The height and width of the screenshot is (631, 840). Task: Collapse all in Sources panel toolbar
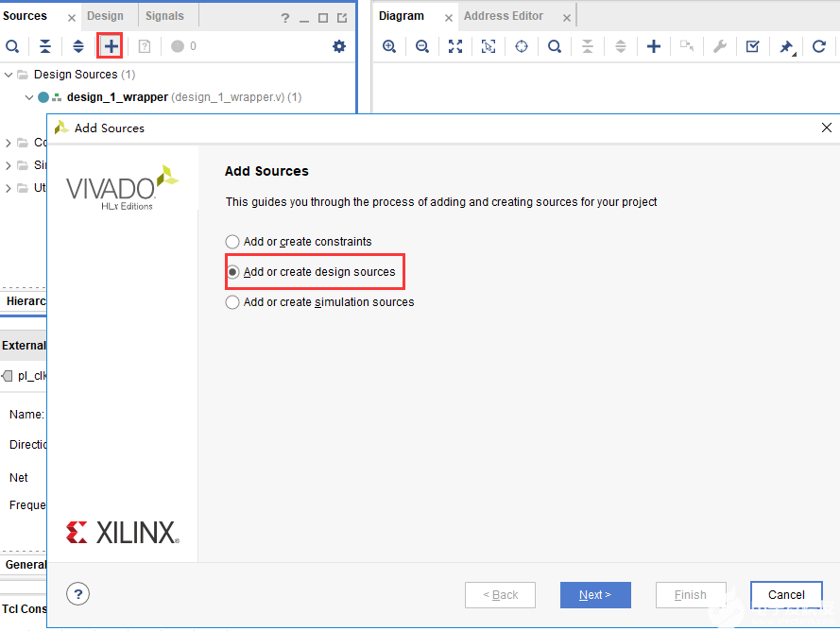tap(45, 46)
